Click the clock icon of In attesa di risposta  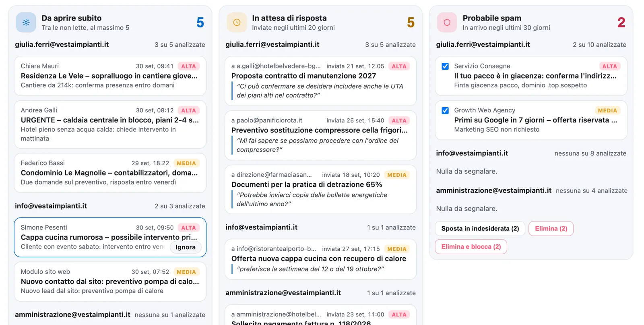237,23
